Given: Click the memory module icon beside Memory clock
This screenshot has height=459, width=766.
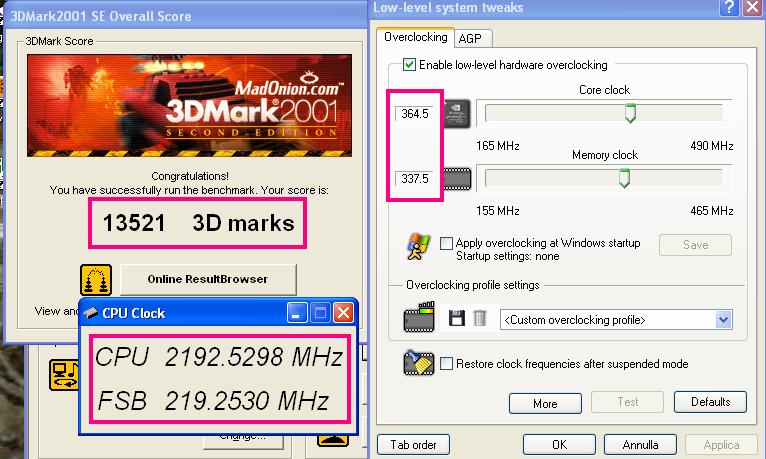Looking at the screenshot, I should click(457, 179).
